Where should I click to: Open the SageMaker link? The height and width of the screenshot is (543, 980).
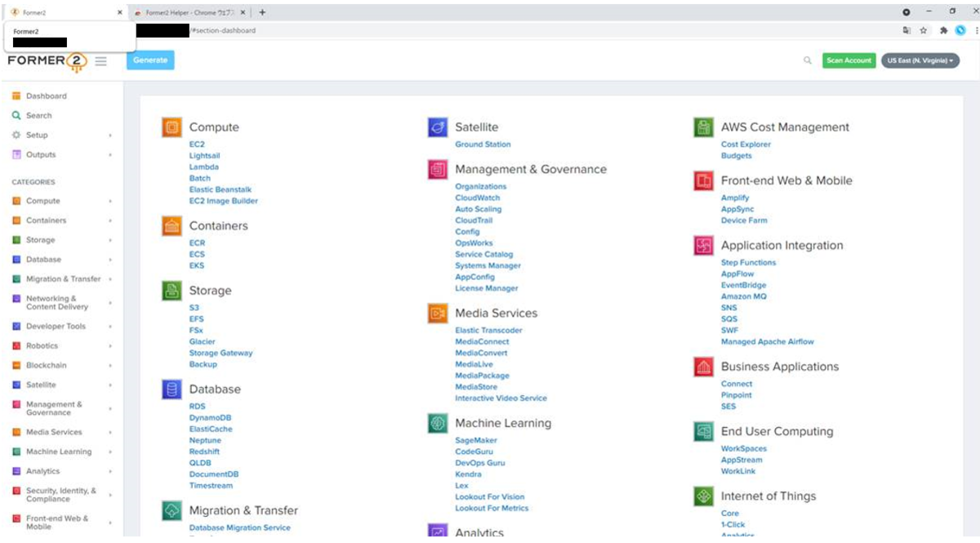click(476, 441)
